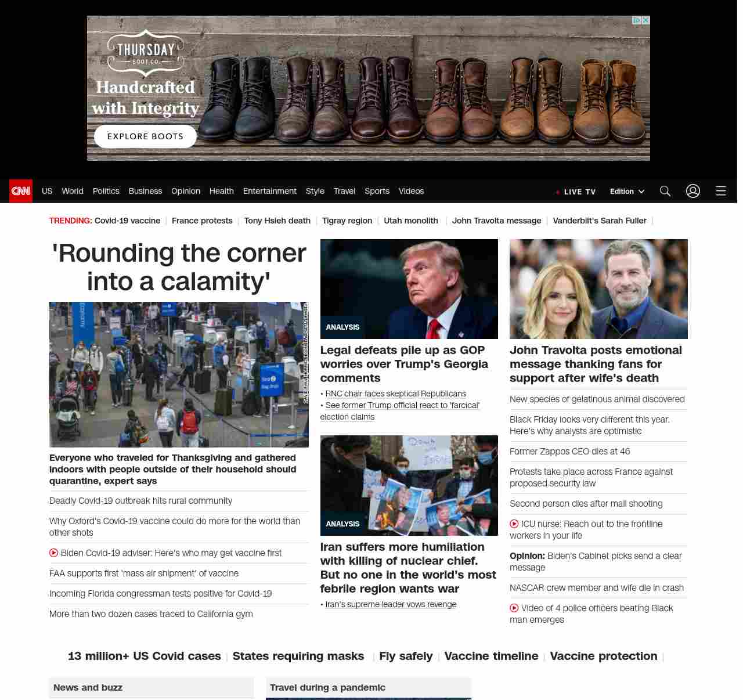The width and height of the screenshot is (743, 700).
Task: Open the hamburger menu icon
Action: coord(720,191)
